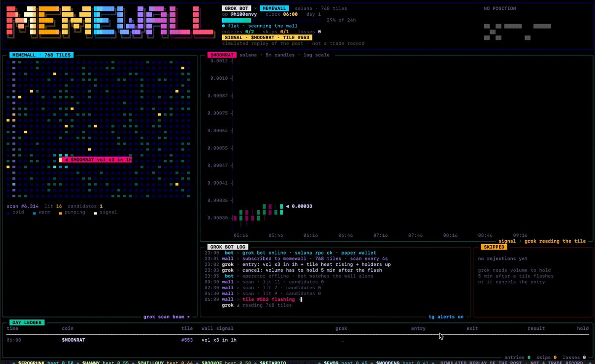Viewport: 595px width, 364px height.
Task: Select the $MOONRAT chart panel tab
Action: pos(221,55)
